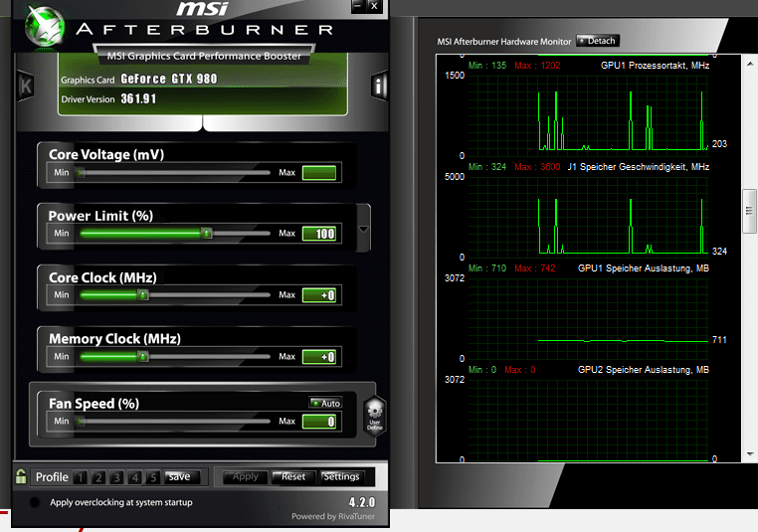758x532 pixels.
Task: Select profile slot 1
Action: coord(81,477)
